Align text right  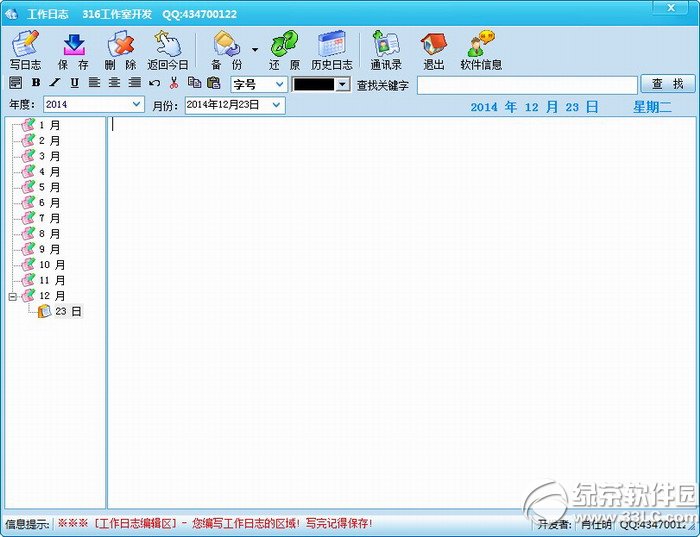[134, 83]
